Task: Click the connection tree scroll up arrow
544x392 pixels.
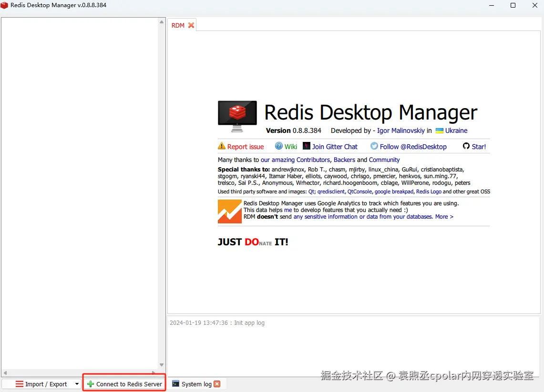Action: (161, 22)
